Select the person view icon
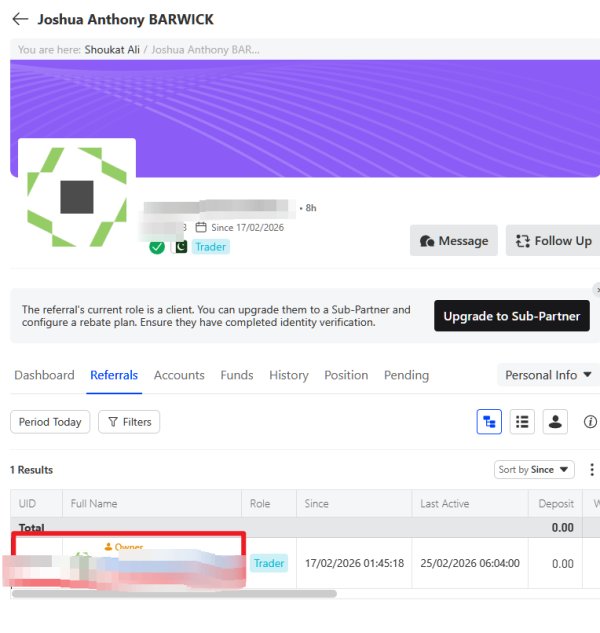 tap(555, 422)
